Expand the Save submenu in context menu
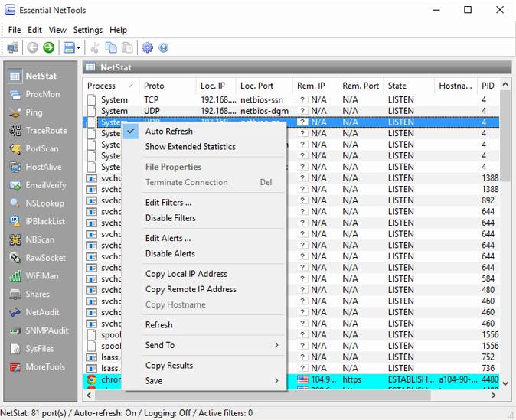Viewport: 516px width, 420px height. [x=204, y=381]
